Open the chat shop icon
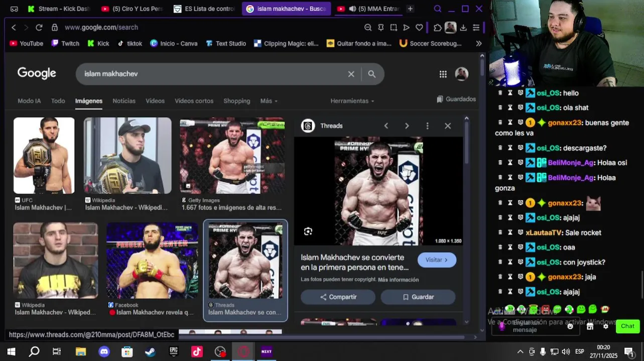 (590, 326)
